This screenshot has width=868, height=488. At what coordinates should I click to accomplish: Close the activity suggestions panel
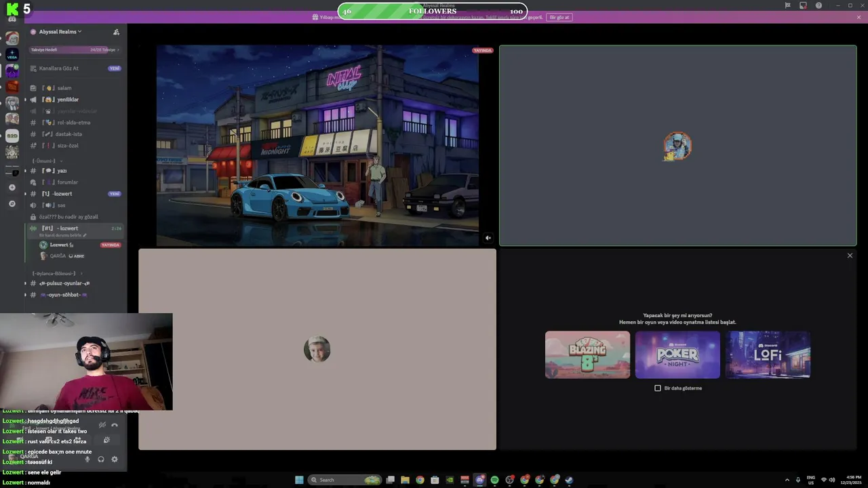click(x=850, y=256)
